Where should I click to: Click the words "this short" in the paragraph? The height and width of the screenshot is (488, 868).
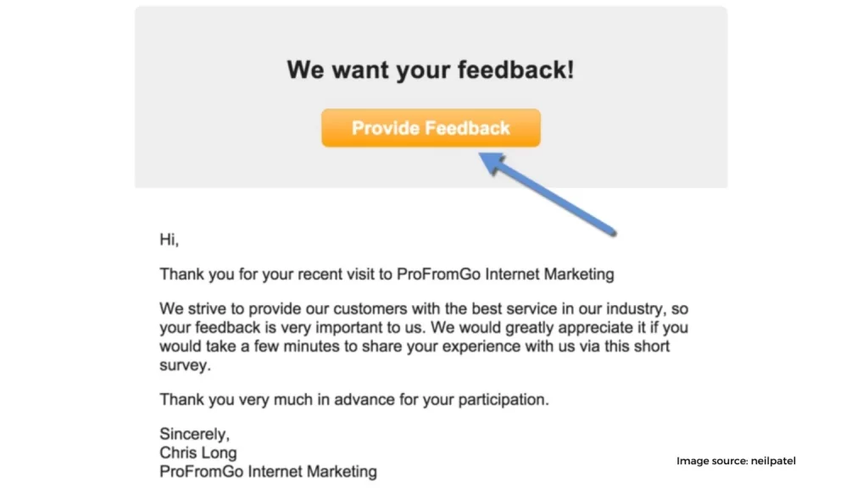tap(634, 347)
